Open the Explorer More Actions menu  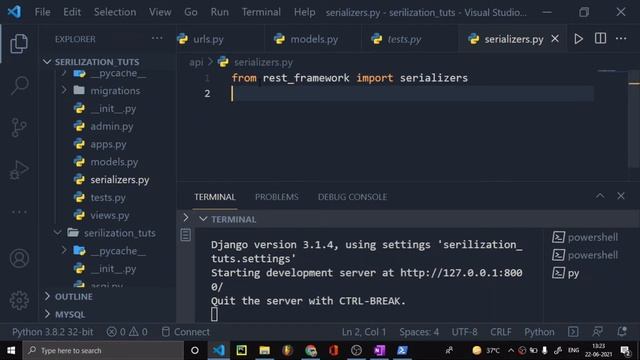click(157, 38)
